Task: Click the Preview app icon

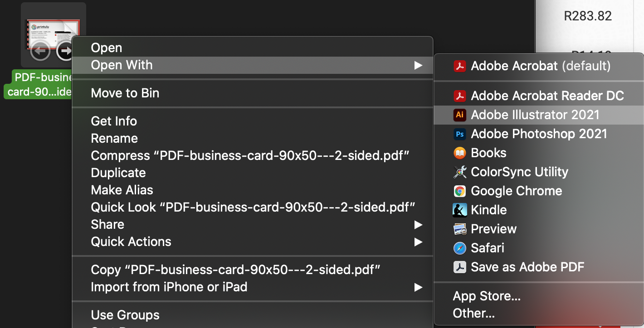Action: pos(460,229)
